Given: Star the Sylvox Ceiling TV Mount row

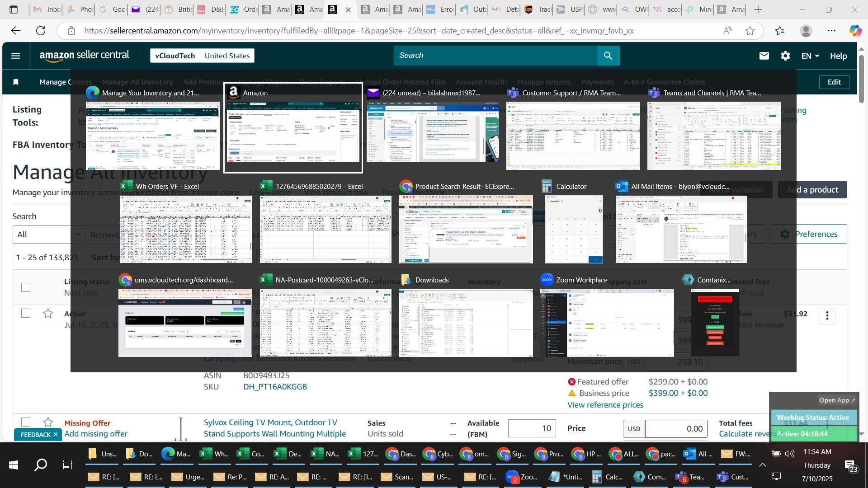Looking at the screenshot, I should [48, 422].
